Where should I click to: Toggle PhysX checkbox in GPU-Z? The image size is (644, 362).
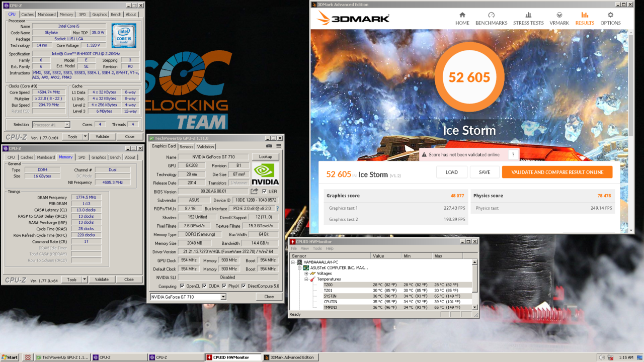pos(224,286)
